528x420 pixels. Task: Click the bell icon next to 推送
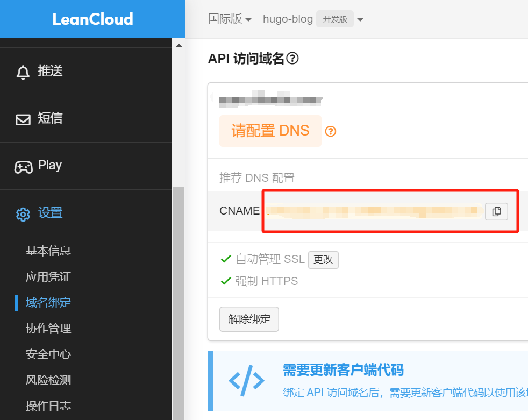point(23,72)
